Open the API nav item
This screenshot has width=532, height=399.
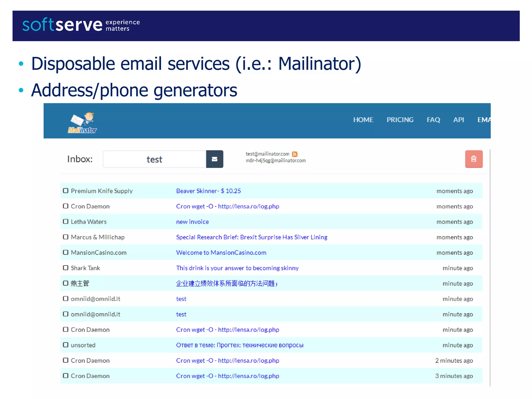(x=458, y=120)
